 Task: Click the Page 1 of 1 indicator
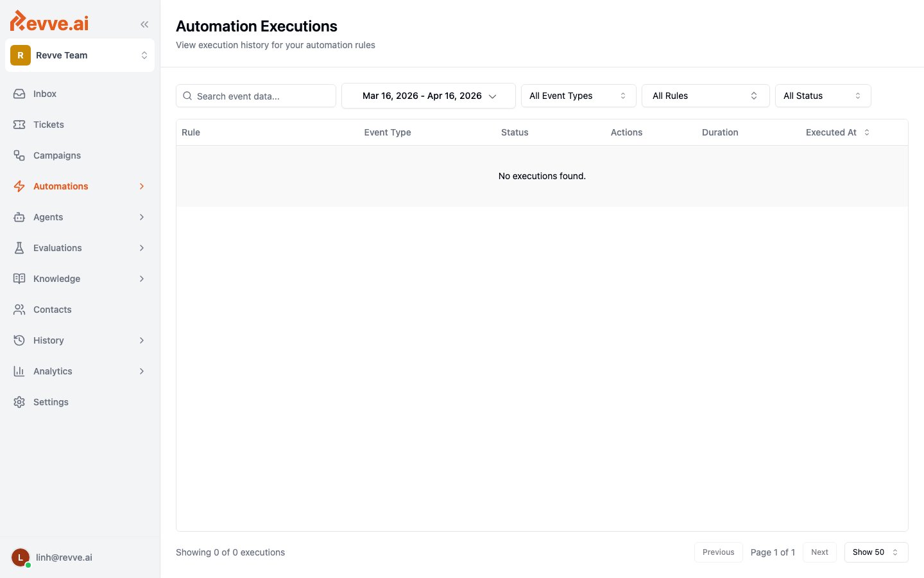(773, 552)
